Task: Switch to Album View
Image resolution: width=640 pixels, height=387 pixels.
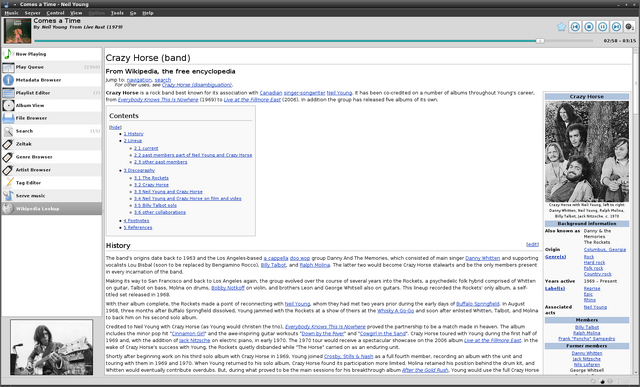Action: tap(51, 105)
